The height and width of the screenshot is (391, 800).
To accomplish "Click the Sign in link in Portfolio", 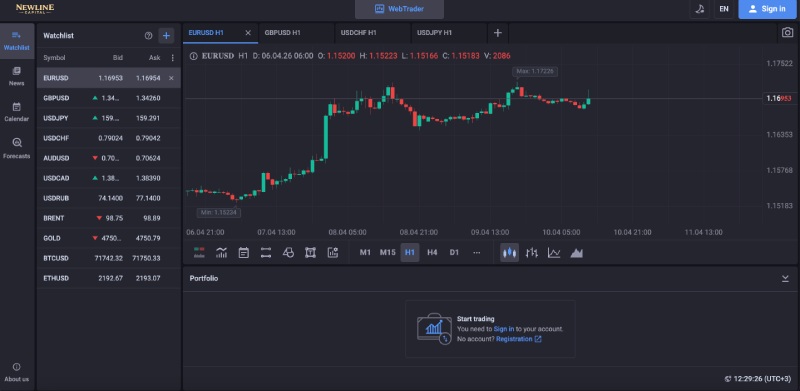I will tap(504, 329).
